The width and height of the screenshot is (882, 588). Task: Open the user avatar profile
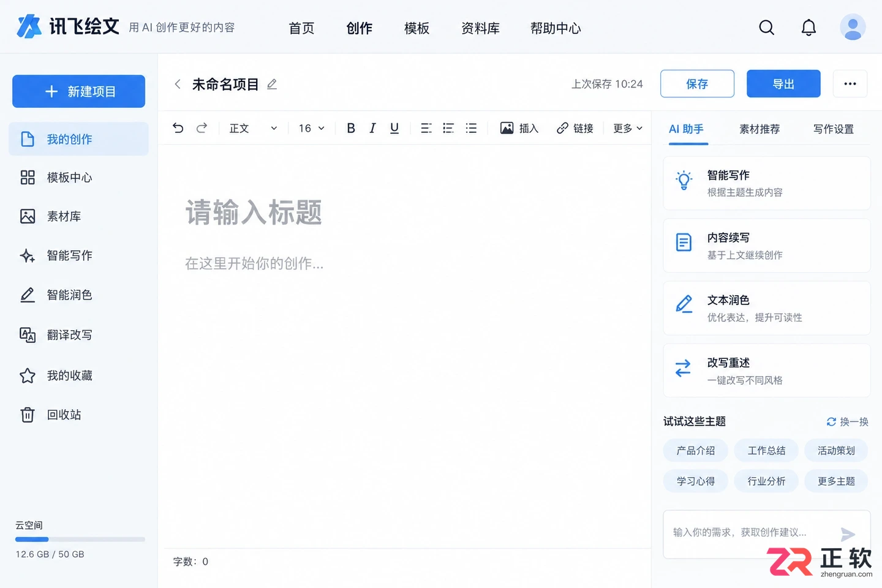[x=853, y=28]
